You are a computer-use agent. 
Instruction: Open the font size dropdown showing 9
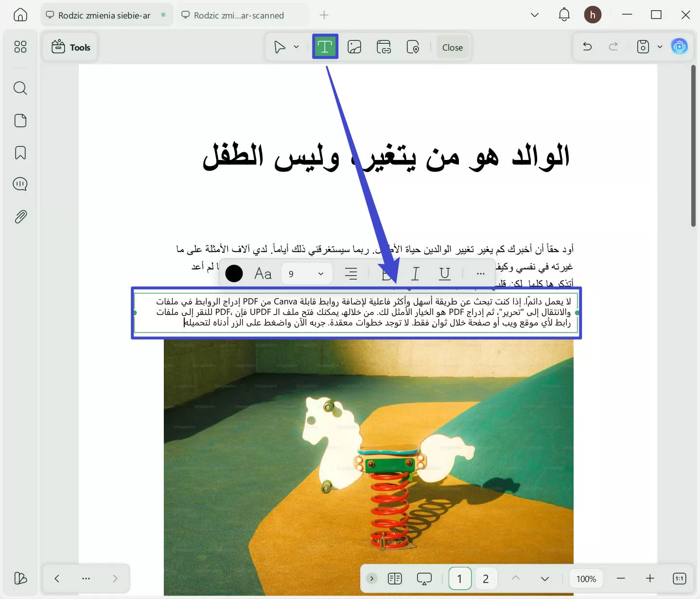coord(306,273)
